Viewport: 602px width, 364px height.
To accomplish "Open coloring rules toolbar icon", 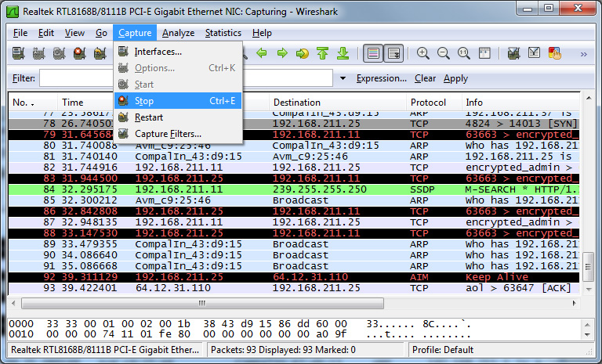I will coord(555,54).
